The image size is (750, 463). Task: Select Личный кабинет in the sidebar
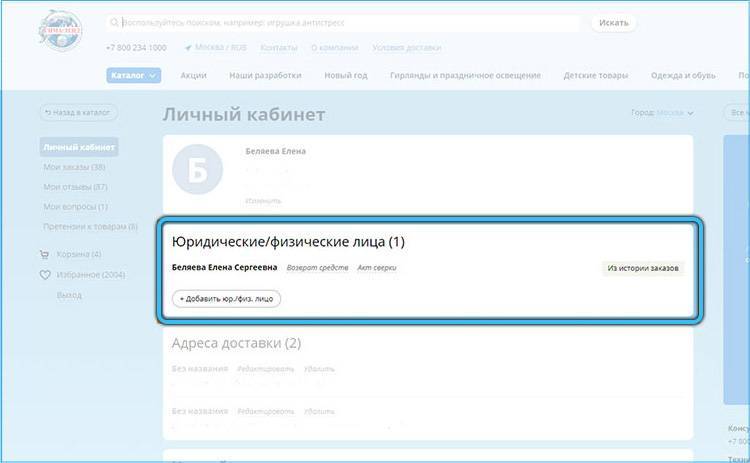(79, 147)
